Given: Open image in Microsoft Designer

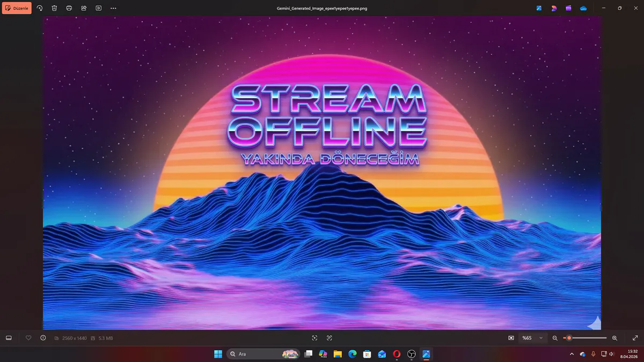Looking at the screenshot, I should click(554, 8).
